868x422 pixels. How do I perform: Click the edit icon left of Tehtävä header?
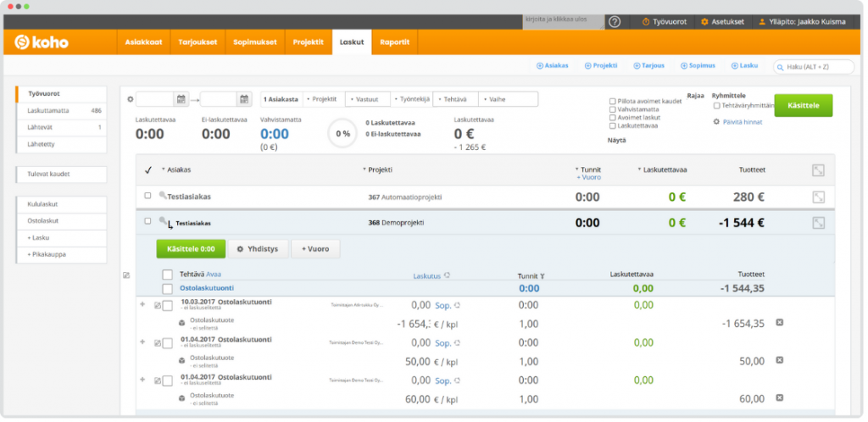coord(126,275)
